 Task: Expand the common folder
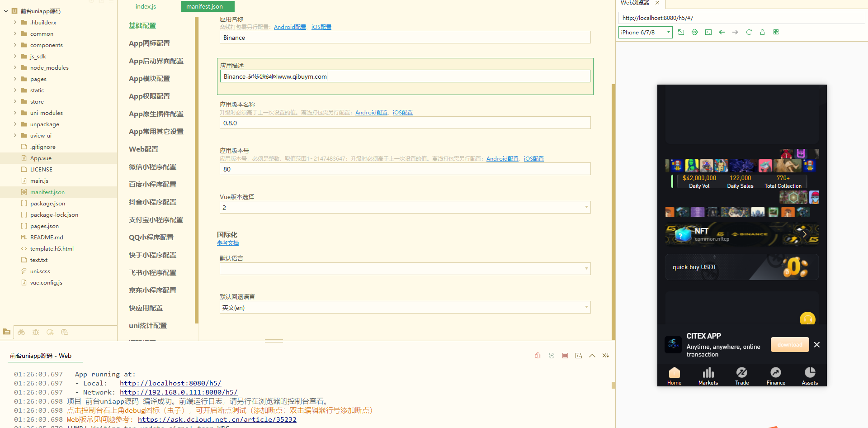click(x=15, y=33)
